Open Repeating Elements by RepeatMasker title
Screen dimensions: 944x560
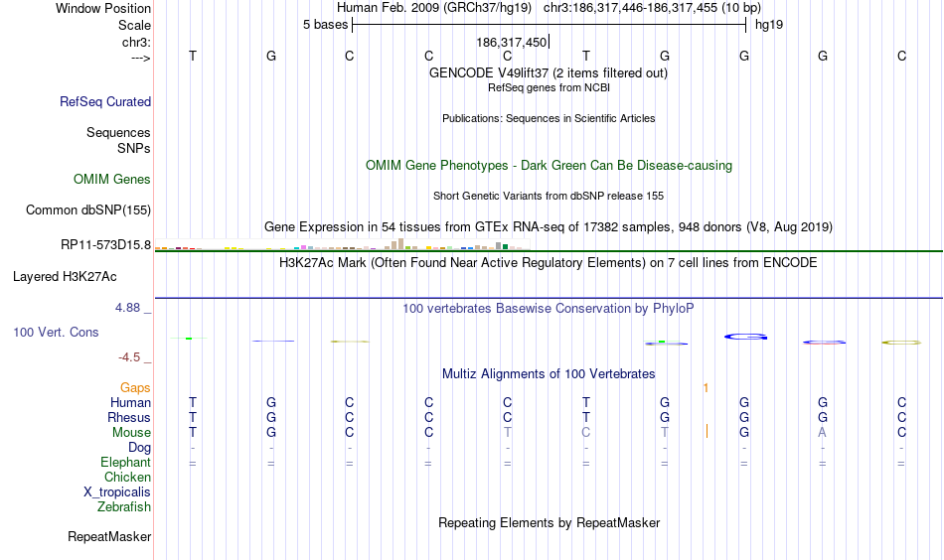[x=549, y=523]
